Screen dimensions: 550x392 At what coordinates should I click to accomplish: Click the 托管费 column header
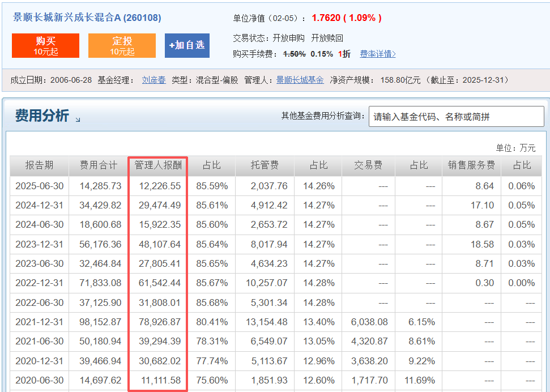coord(265,165)
